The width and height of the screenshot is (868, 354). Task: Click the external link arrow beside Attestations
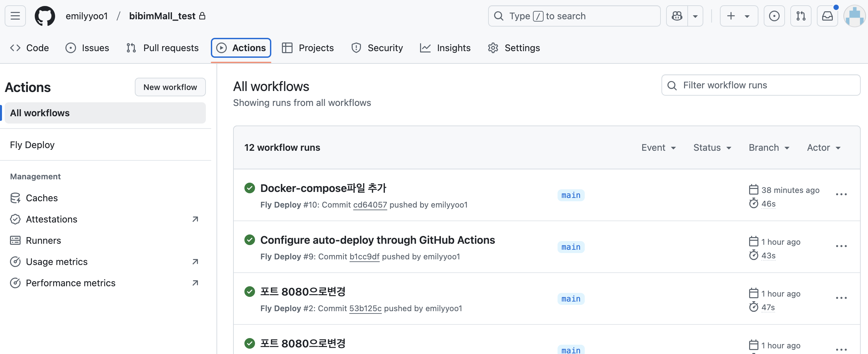click(x=195, y=219)
